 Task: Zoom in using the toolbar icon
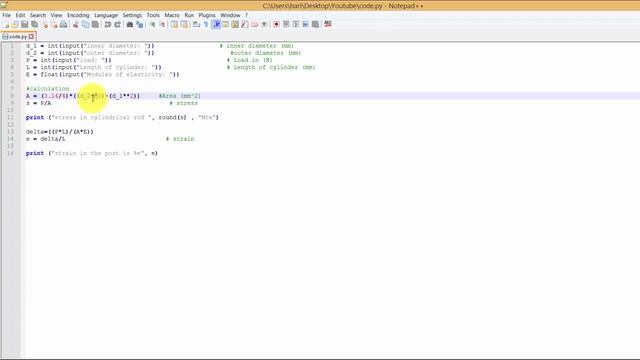pyautogui.click(x=152, y=24)
